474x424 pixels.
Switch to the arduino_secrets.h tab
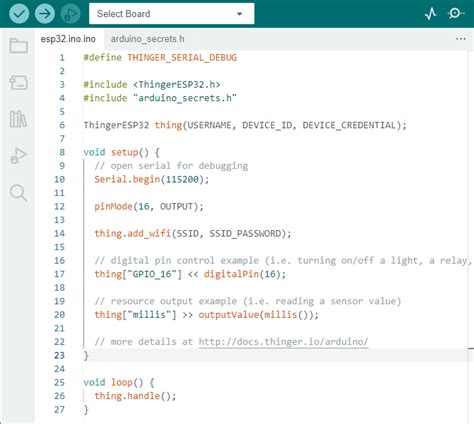(147, 39)
